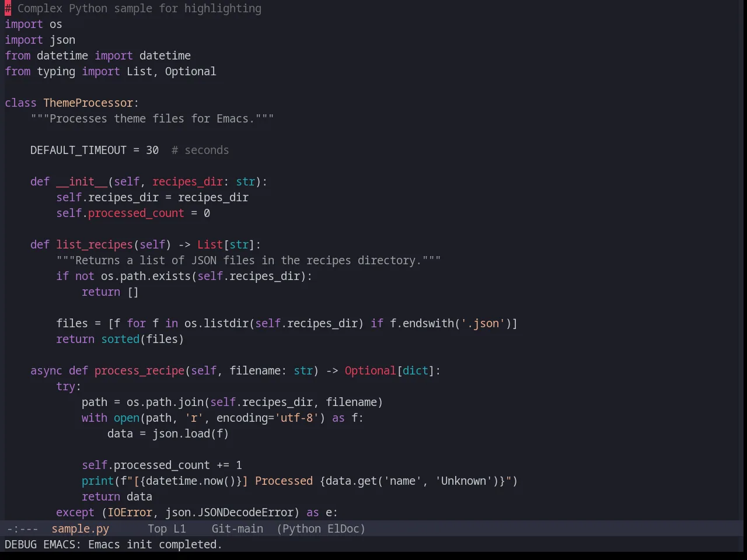The height and width of the screenshot is (560, 747).
Task: Click 'async' keyword
Action: (x=46, y=370)
